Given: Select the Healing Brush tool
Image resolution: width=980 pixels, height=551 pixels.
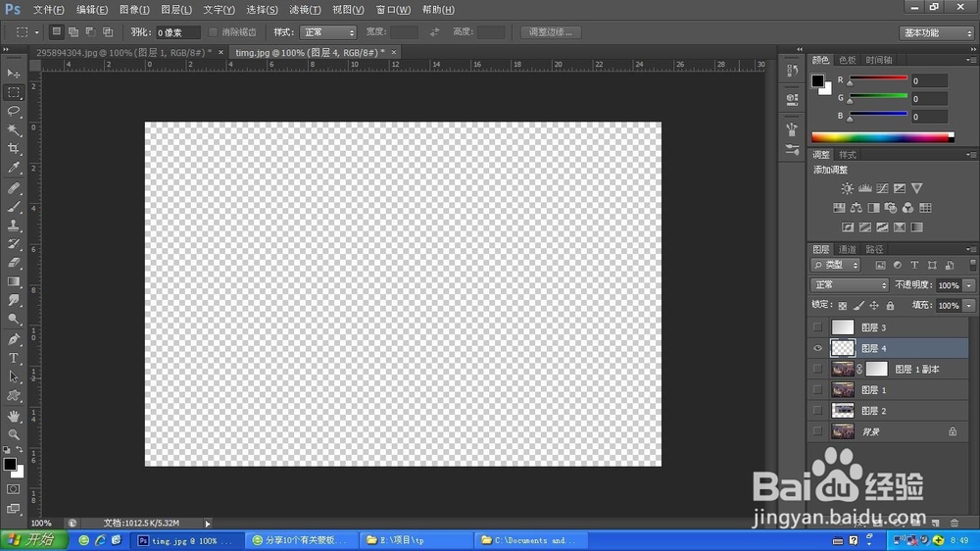Looking at the screenshot, I should coord(13,188).
